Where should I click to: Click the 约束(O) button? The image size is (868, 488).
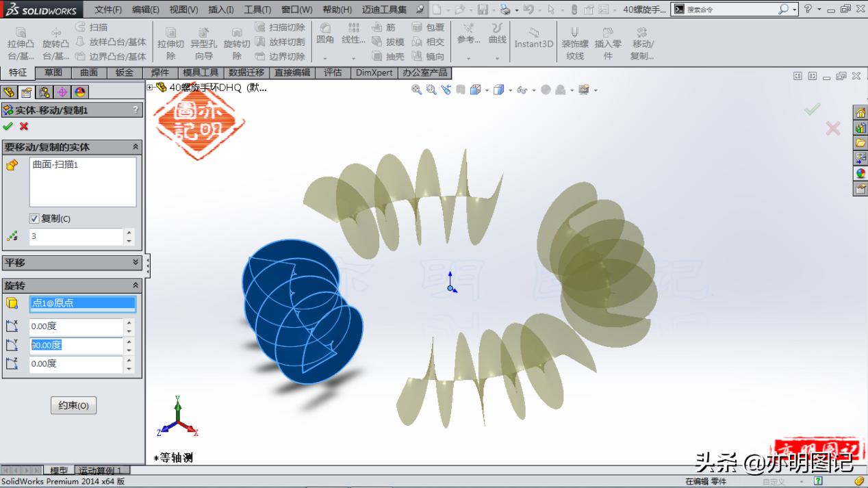(73, 404)
